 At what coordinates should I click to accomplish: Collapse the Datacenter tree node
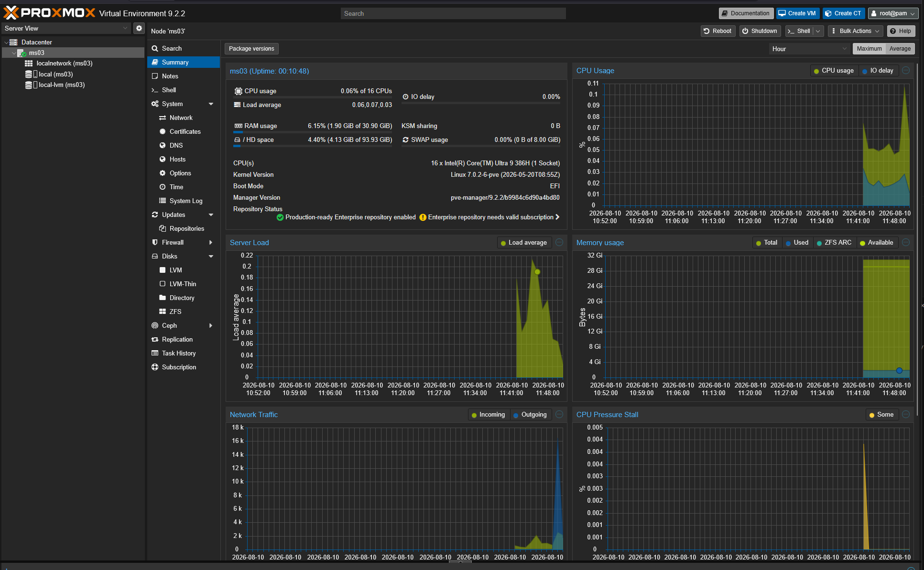click(x=6, y=43)
